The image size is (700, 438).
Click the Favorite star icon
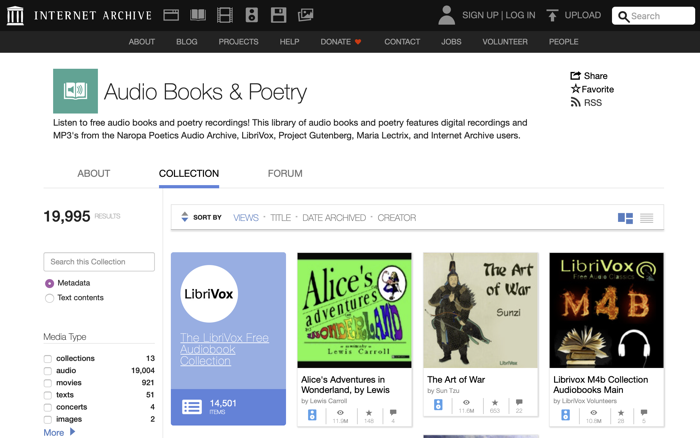[x=575, y=89]
